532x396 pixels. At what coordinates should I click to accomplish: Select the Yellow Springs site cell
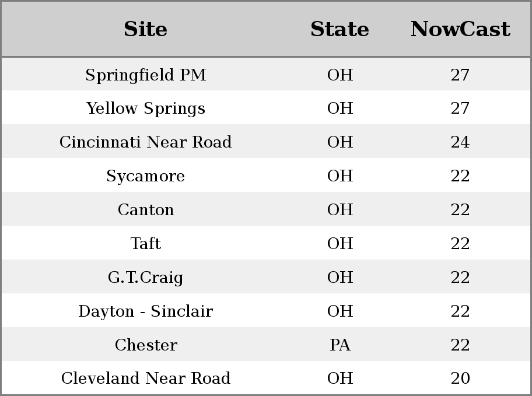[x=146, y=108]
